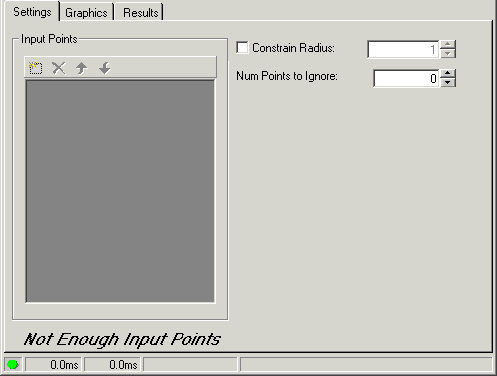Move input point down with arrow icon

105,68
